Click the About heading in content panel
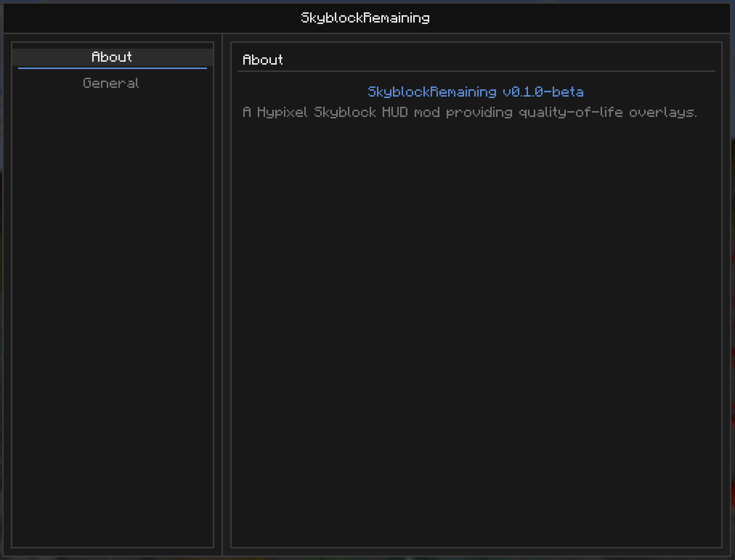The height and width of the screenshot is (560, 735). (x=263, y=60)
